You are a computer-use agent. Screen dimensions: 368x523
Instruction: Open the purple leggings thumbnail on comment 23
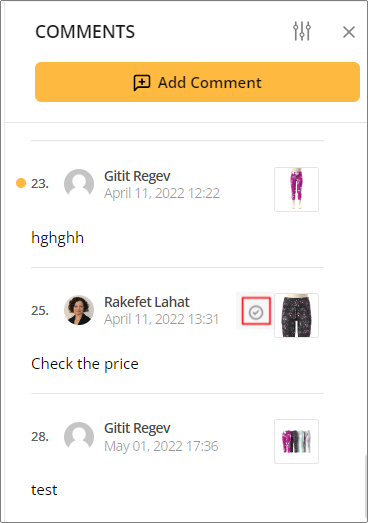296,189
